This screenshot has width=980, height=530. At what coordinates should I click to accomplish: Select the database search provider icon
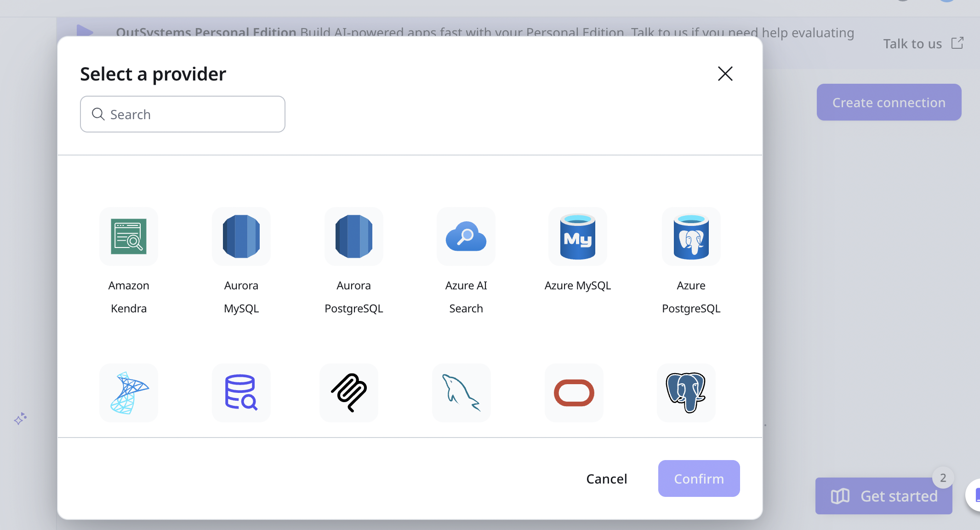coord(241,393)
